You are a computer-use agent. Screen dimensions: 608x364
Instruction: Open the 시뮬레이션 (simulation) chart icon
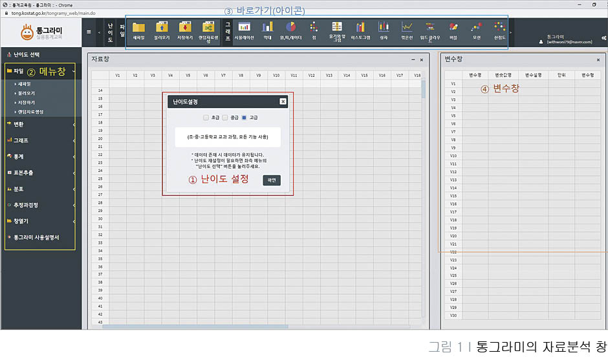tap(244, 27)
